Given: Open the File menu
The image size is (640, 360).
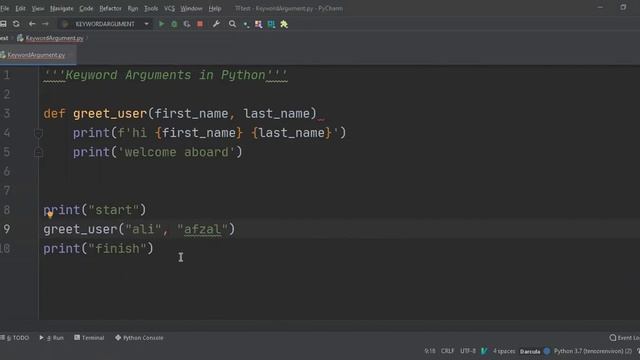Looking at the screenshot, I should coord(4,8).
